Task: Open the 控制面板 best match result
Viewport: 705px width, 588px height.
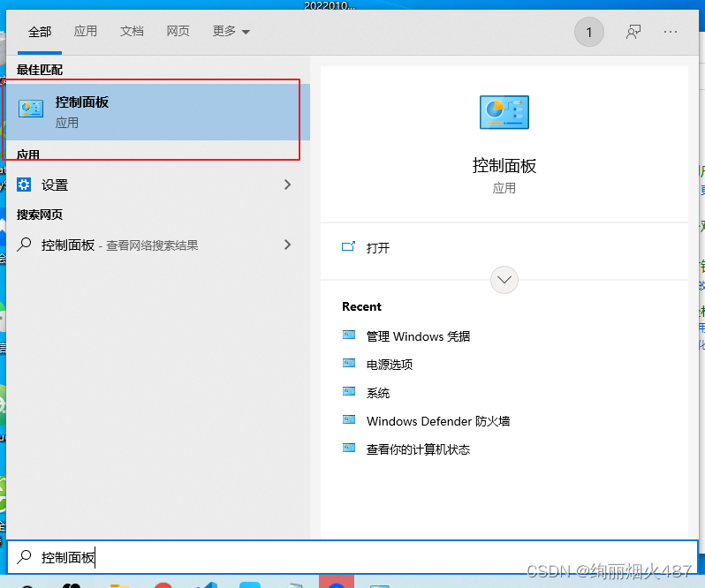Action: (158, 112)
